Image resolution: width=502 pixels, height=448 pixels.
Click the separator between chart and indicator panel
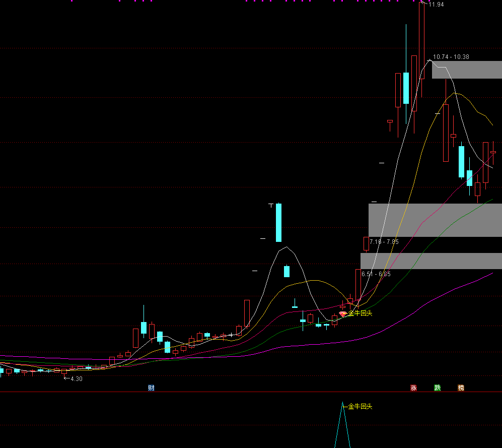click(x=251, y=392)
